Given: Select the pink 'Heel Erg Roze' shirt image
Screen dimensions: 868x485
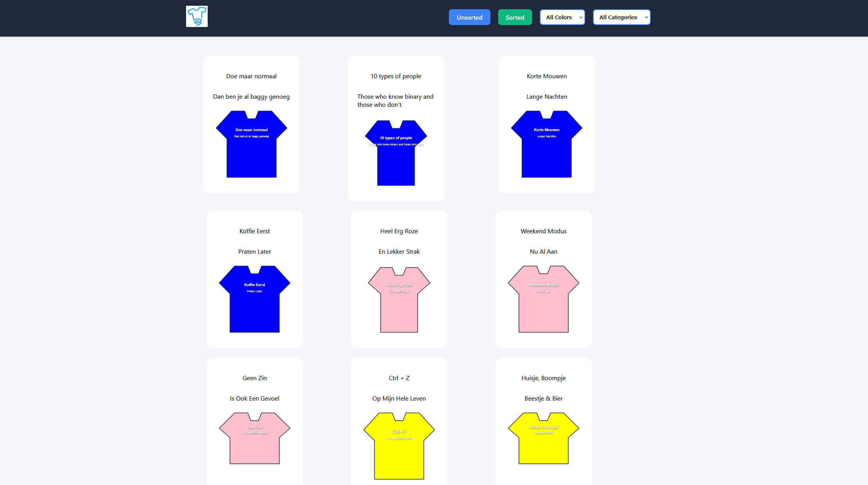Looking at the screenshot, I should click(399, 300).
